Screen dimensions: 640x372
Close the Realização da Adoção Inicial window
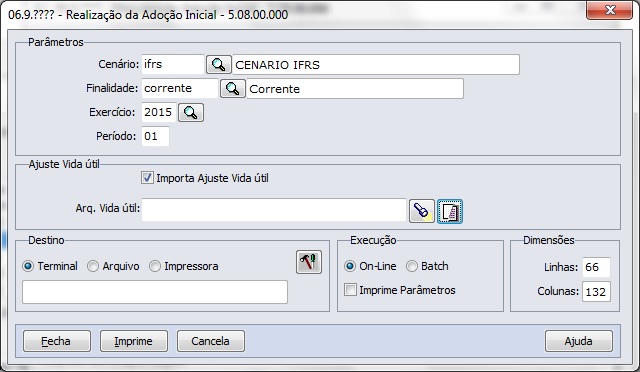click(x=609, y=10)
